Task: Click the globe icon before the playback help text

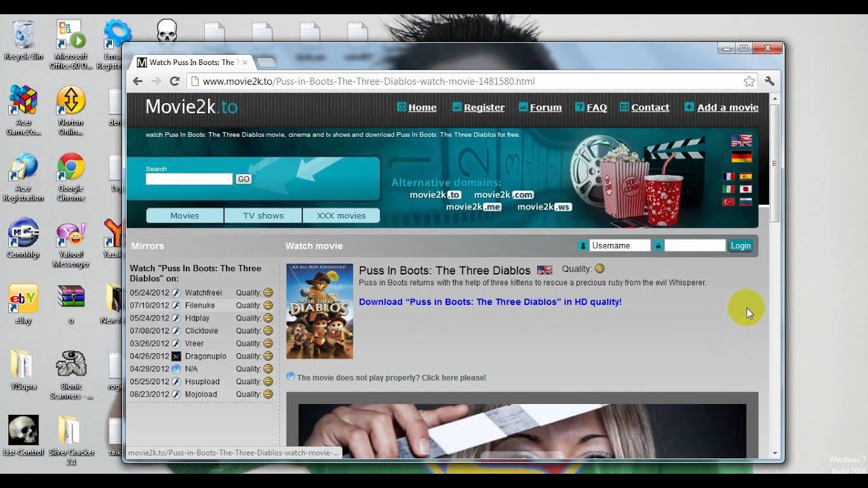Action: point(290,378)
